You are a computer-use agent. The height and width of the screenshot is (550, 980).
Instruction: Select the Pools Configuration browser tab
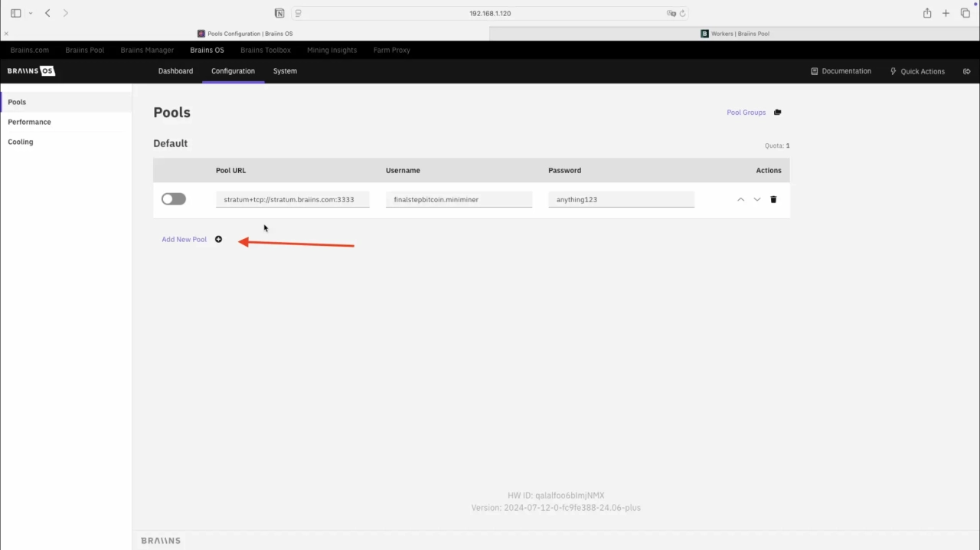click(x=245, y=34)
